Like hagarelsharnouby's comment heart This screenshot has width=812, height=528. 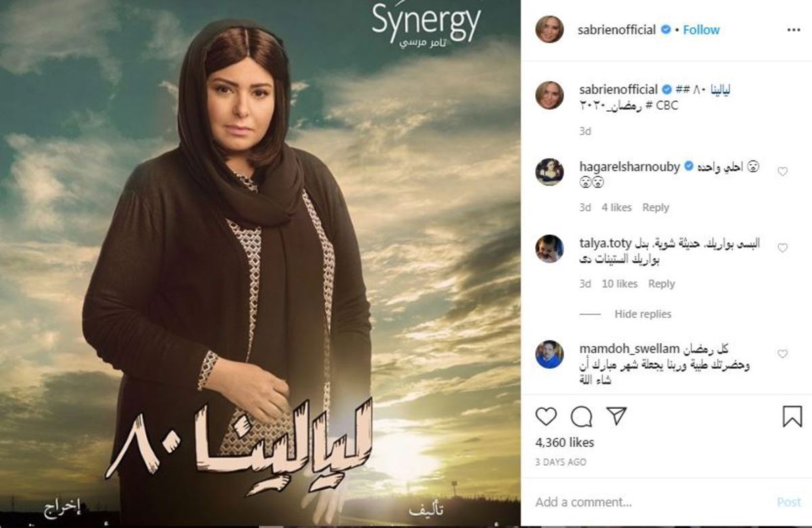click(x=782, y=172)
